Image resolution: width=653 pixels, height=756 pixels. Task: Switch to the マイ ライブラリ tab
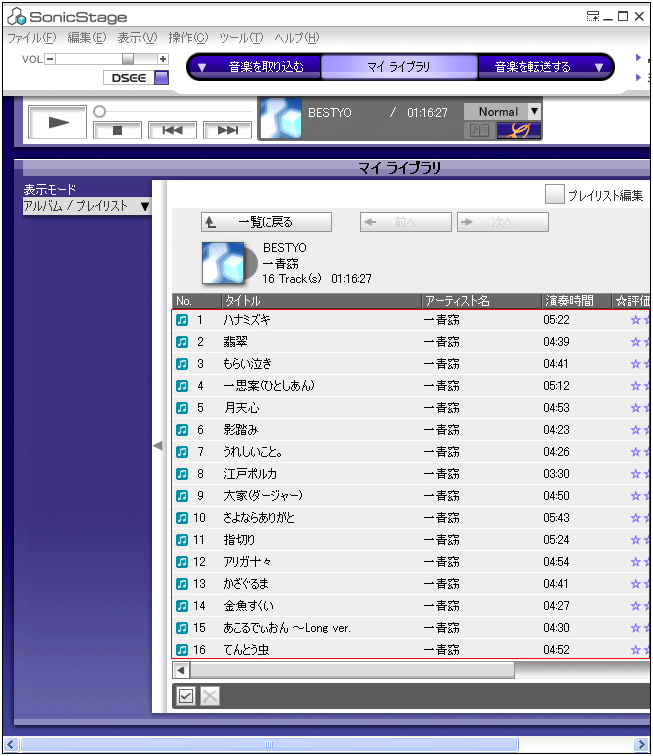coord(399,67)
